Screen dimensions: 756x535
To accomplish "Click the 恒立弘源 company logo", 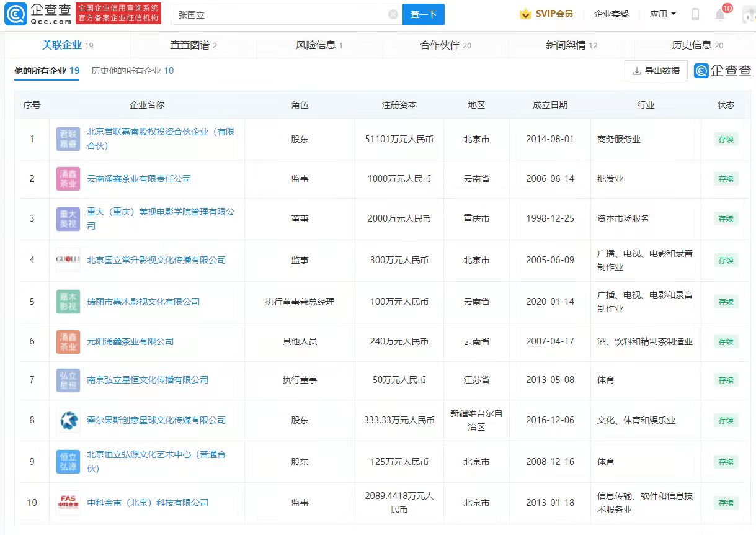I will (68, 461).
